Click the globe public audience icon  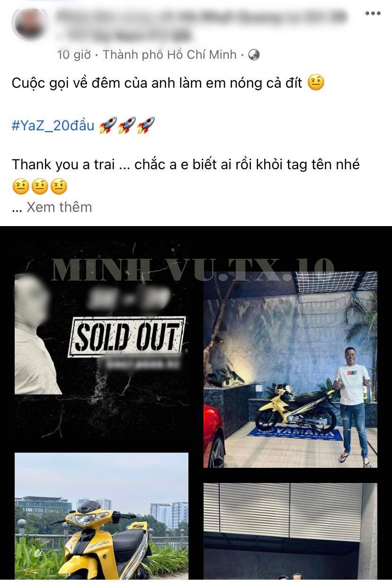[x=254, y=55]
